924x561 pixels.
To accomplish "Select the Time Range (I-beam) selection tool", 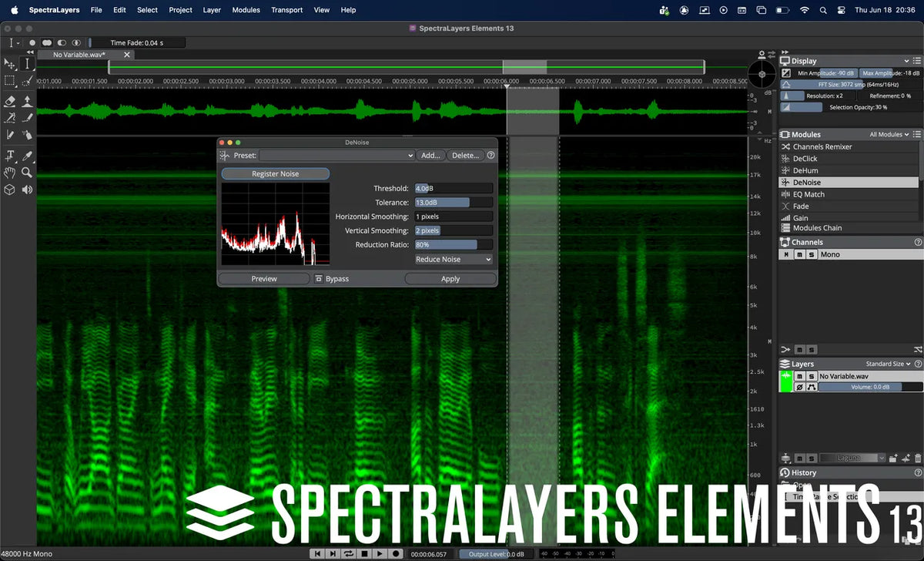I will tap(27, 64).
